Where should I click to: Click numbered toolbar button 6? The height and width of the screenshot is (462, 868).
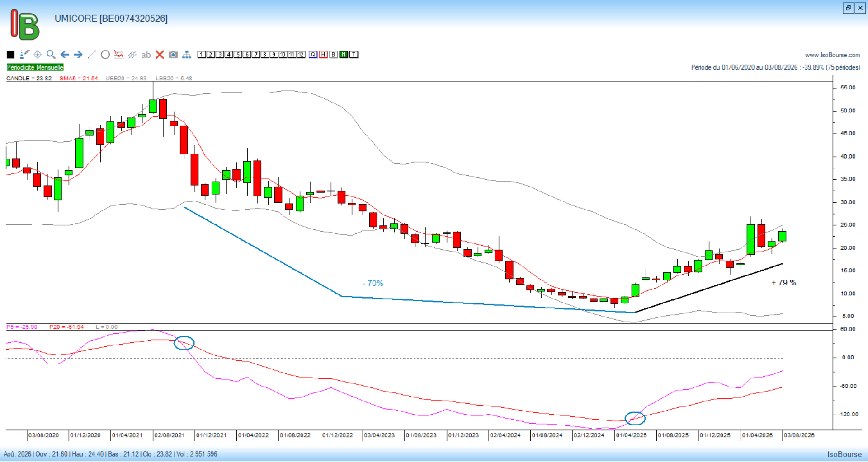coord(247,55)
